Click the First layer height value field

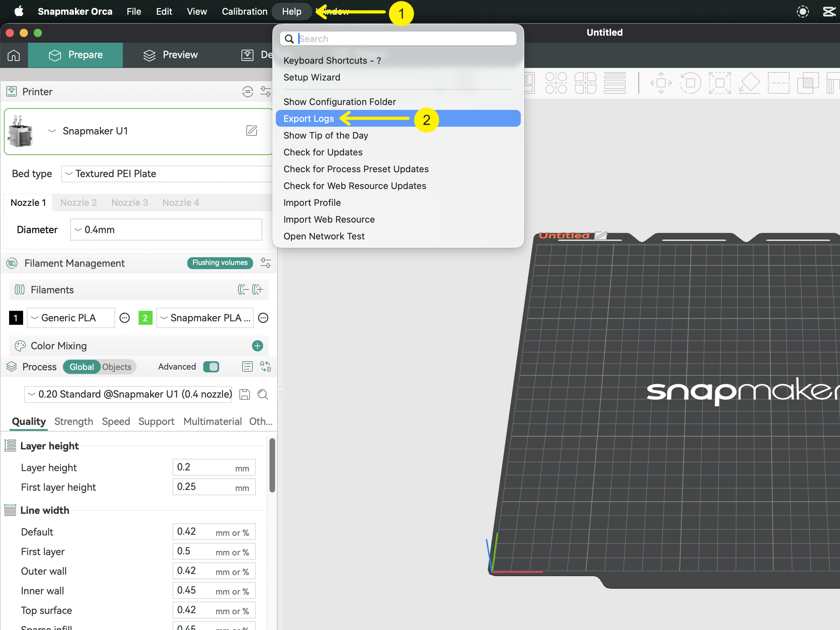214,487
